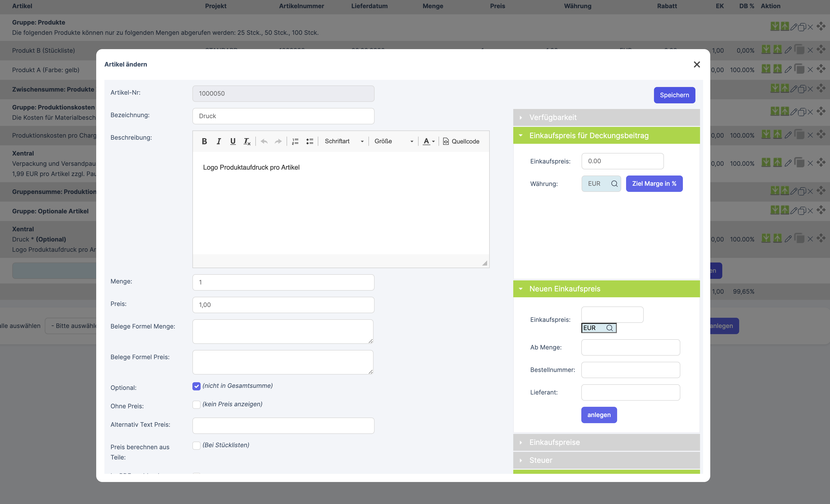Click into the Bezeichnung input field
The width and height of the screenshot is (830, 504).
[x=283, y=116]
